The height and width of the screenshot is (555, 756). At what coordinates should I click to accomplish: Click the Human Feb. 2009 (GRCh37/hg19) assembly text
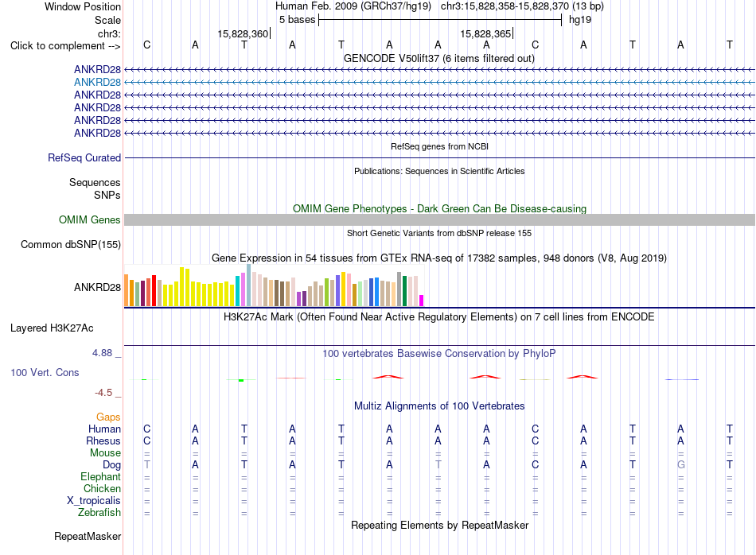pyautogui.click(x=353, y=6)
